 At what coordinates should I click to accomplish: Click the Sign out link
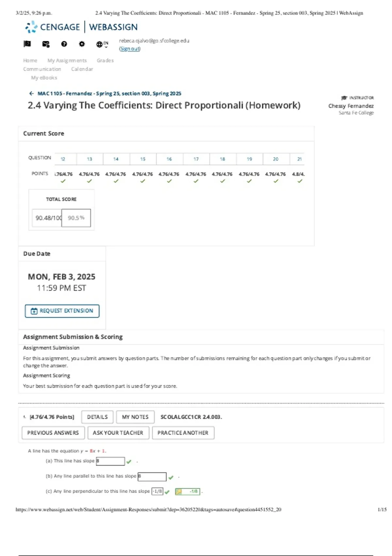click(x=130, y=49)
